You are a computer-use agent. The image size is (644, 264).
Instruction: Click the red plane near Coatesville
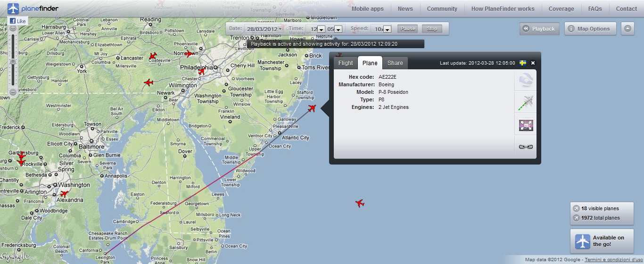pyautogui.click(x=152, y=56)
